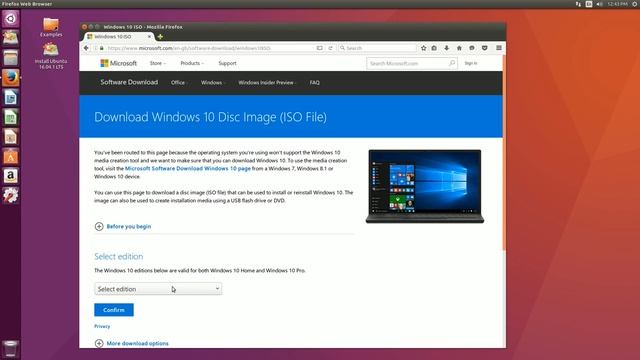Image resolution: width=640 pixels, height=360 pixels.
Task: Expand the Windows dropdown in the Software Download bar
Action: [x=213, y=82]
